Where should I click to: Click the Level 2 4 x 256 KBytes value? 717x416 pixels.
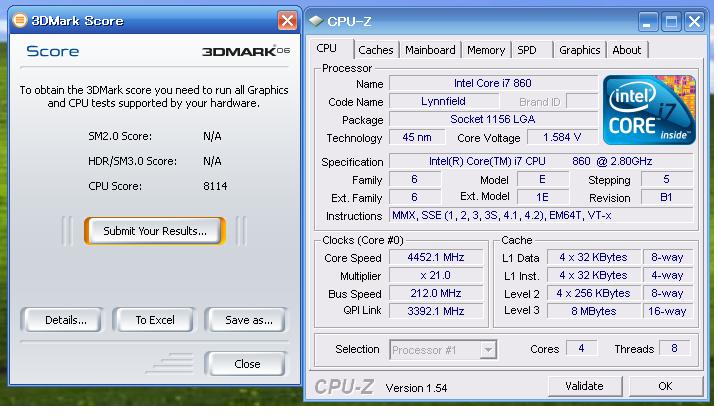click(594, 293)
